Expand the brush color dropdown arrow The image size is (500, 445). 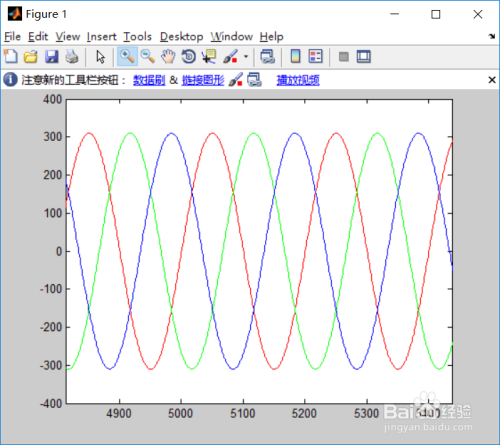coord(246,56)
